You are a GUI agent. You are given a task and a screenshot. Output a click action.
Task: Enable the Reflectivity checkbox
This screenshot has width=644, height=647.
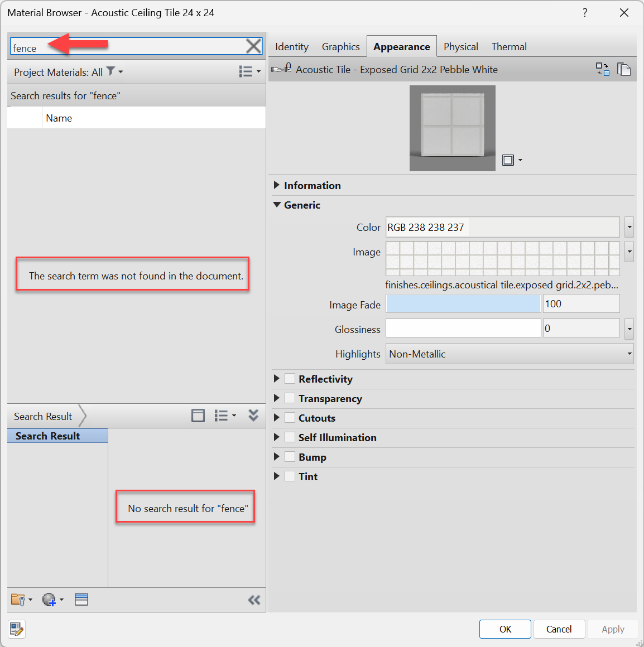tap(290, 379)
